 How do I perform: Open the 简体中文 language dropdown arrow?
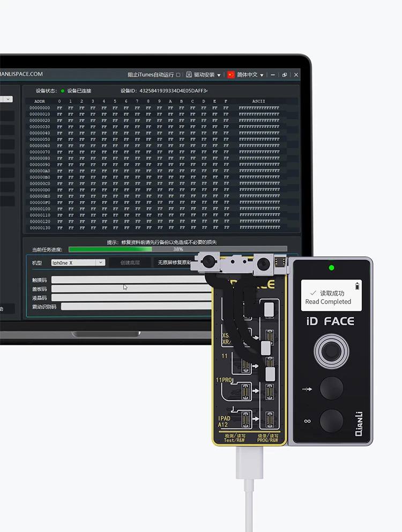[262, 75]
